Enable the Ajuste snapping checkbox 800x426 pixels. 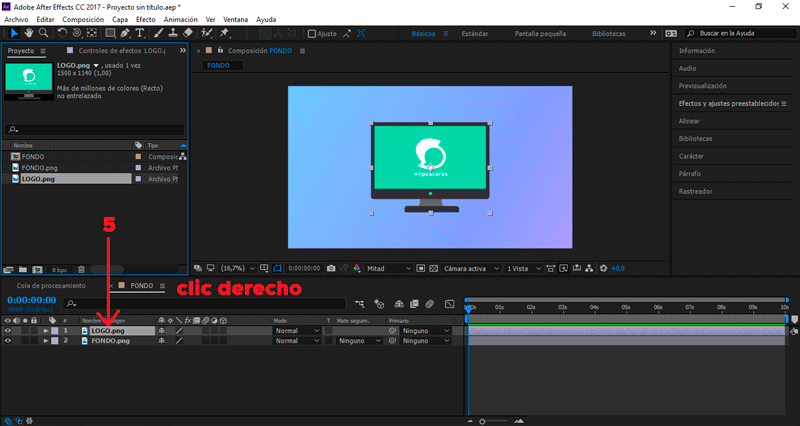(x=310, y=33)
